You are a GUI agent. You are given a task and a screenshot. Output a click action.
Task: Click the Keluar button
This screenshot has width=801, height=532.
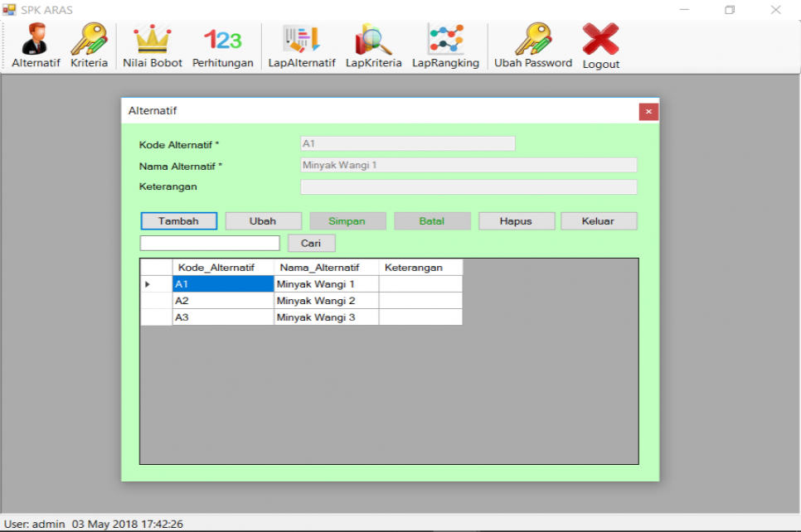tap(599, 220)
